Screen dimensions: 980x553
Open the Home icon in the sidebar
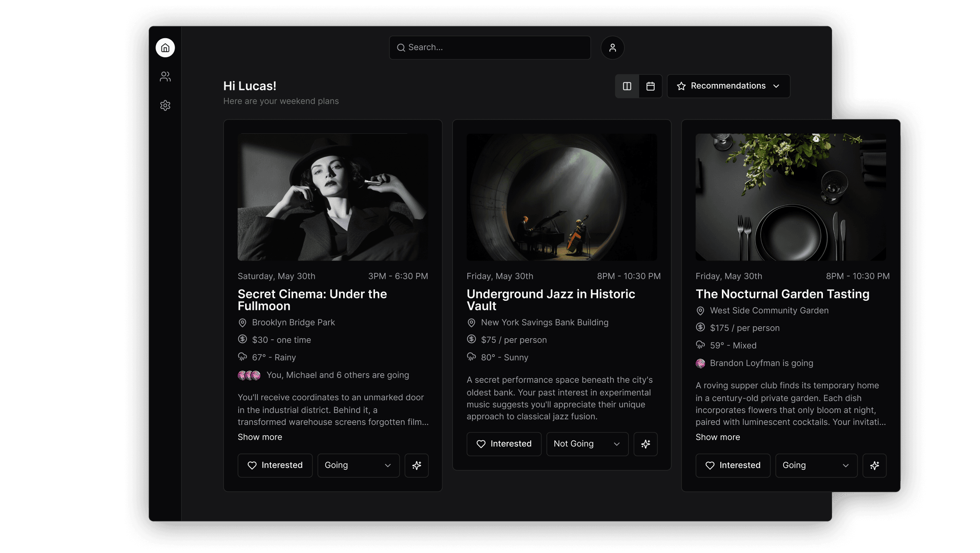tap(165, 48)
